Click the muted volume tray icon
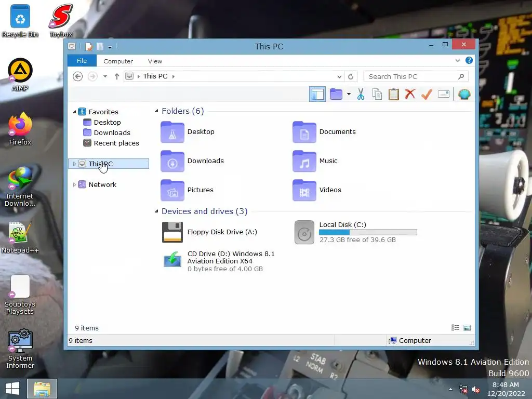This screenshot has width=532, height=399. click(x=476, y=389)
